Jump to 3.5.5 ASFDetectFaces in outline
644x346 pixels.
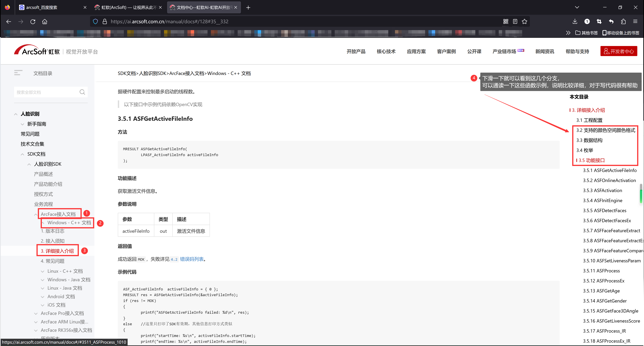click(x=604, y=210)
